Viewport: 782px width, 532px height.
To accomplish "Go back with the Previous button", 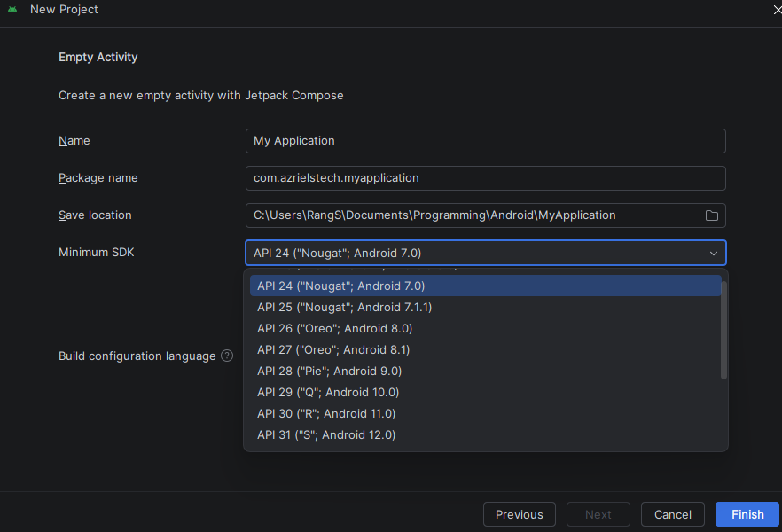I will (520, 514).
